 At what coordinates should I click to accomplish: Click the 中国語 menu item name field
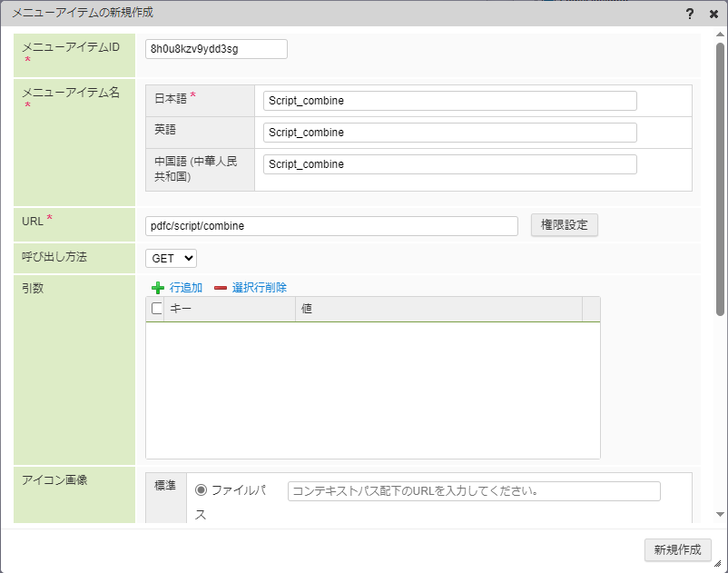point(449,164)
